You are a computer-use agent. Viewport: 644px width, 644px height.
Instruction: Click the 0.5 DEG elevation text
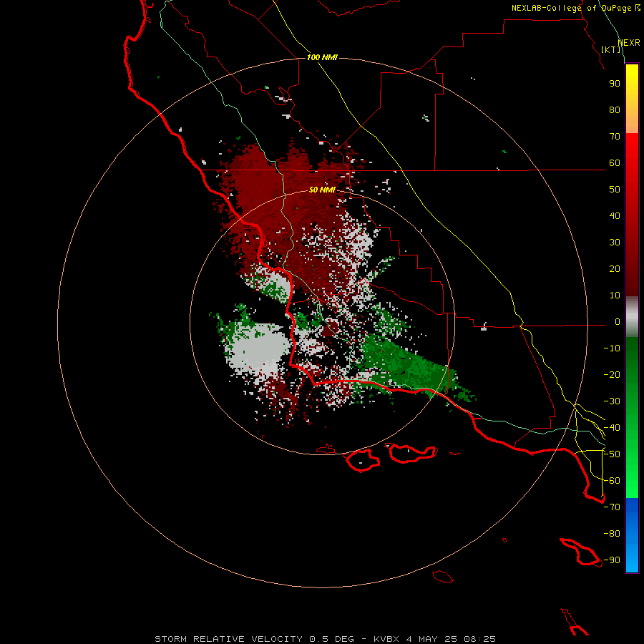[331, 639]
